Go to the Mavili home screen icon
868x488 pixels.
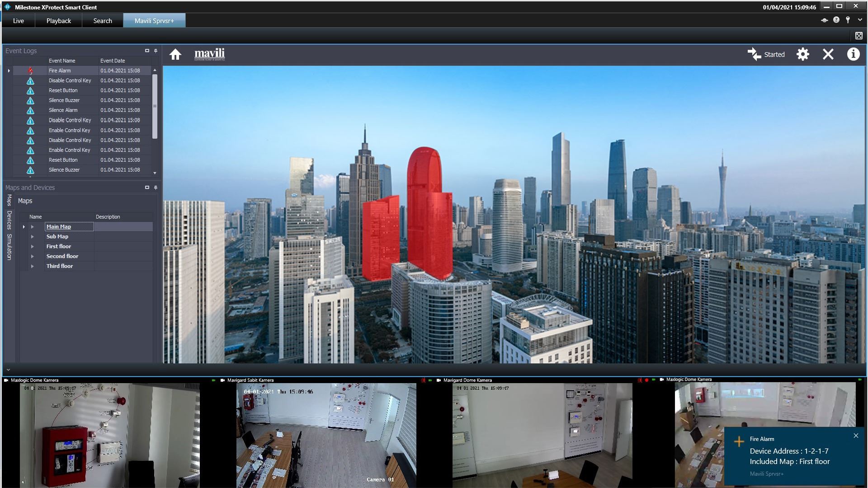(175, 55)
